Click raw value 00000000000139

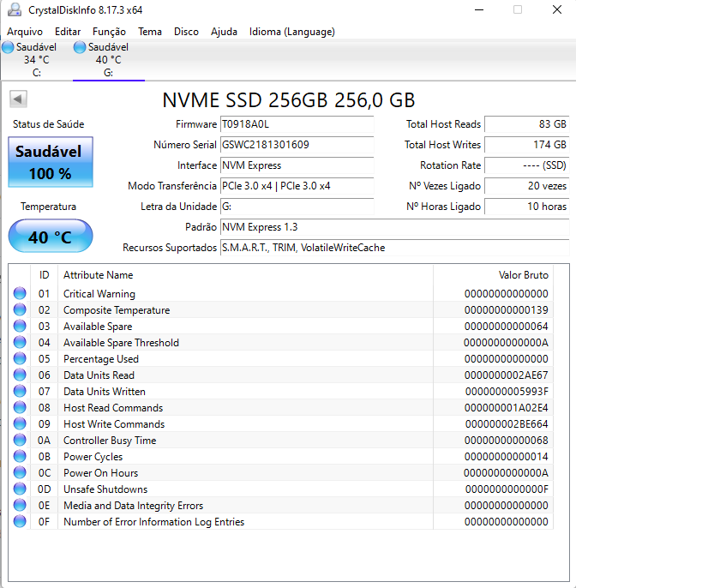click(506, 310)
